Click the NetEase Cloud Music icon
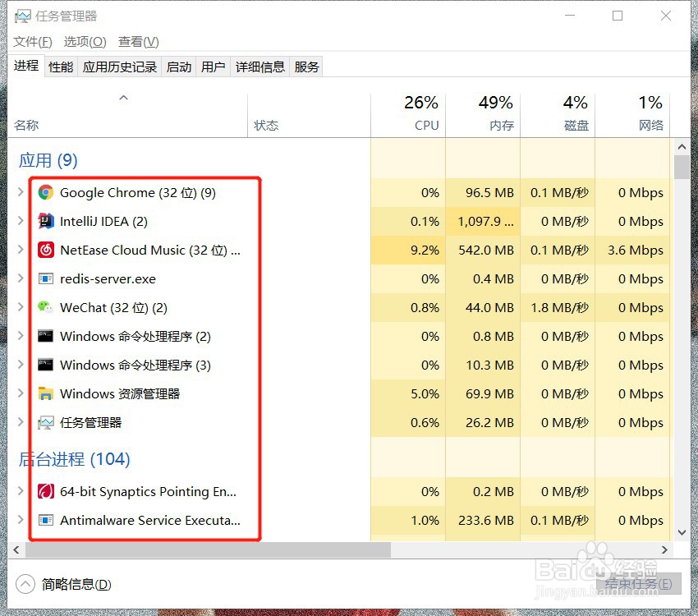Viewport: 698px width, 616px height. point(47,250)
